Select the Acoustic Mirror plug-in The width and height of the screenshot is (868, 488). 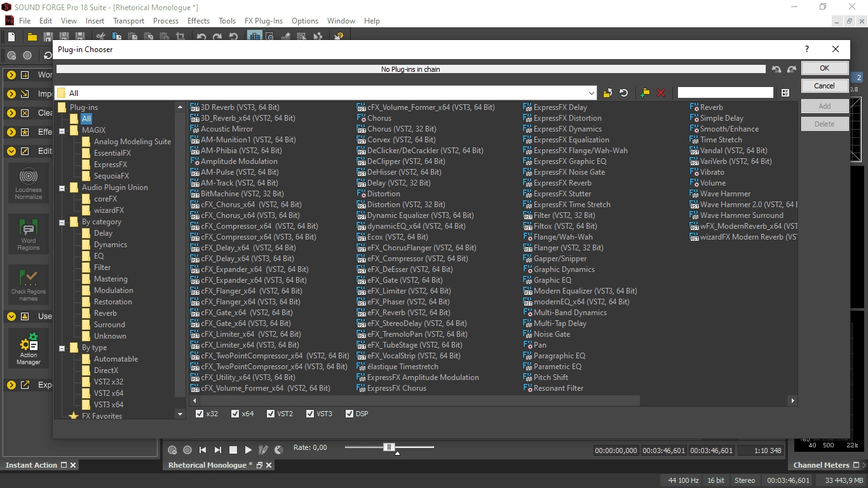(221, 129)
